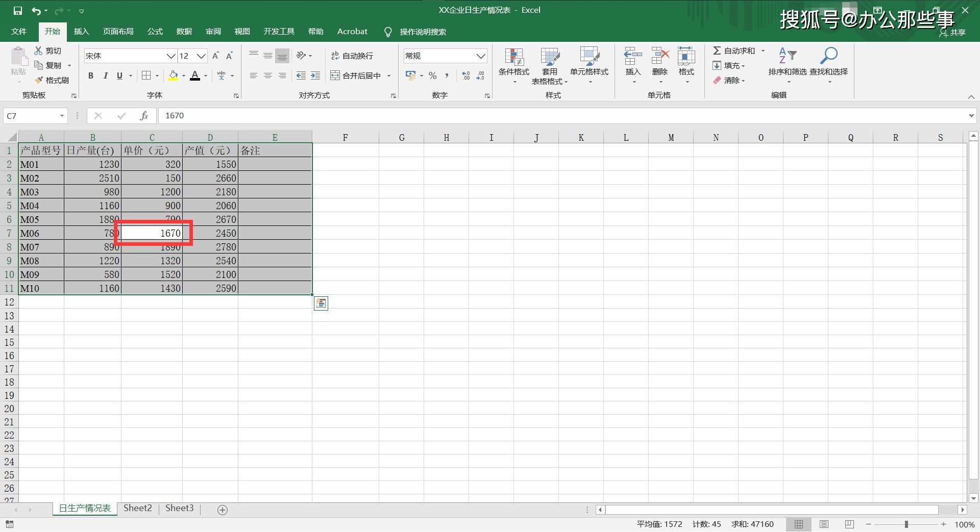Click the Insert cells icon

pos(633,56)
